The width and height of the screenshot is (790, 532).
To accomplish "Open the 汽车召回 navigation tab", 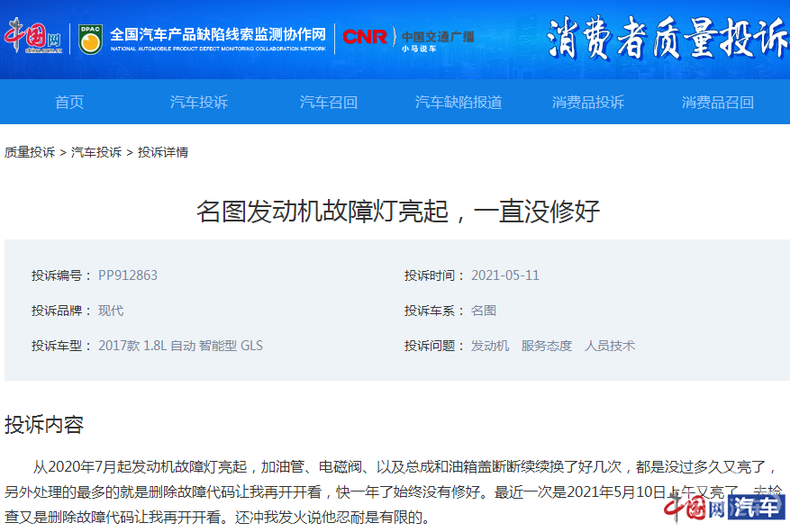I will point(329,103).
